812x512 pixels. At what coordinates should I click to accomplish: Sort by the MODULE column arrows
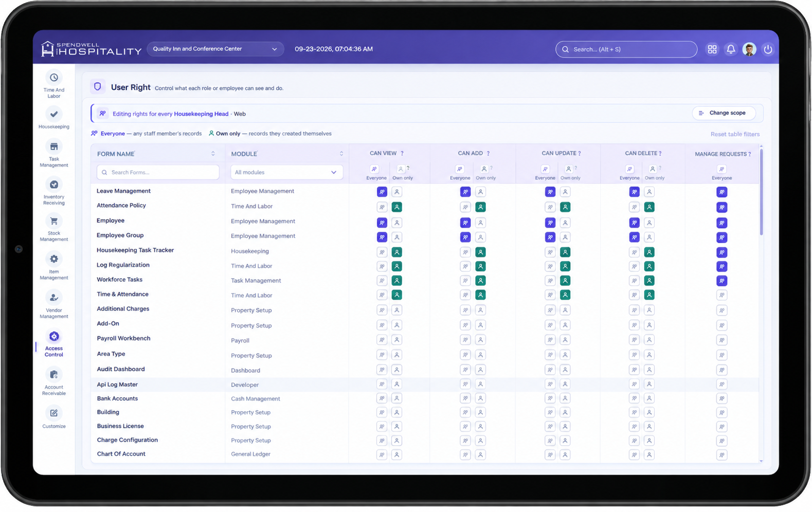coord(341,154)
